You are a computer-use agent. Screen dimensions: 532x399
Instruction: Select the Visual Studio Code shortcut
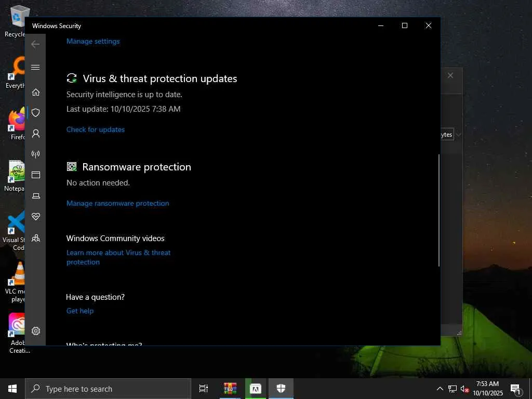(x=14, y=231)
